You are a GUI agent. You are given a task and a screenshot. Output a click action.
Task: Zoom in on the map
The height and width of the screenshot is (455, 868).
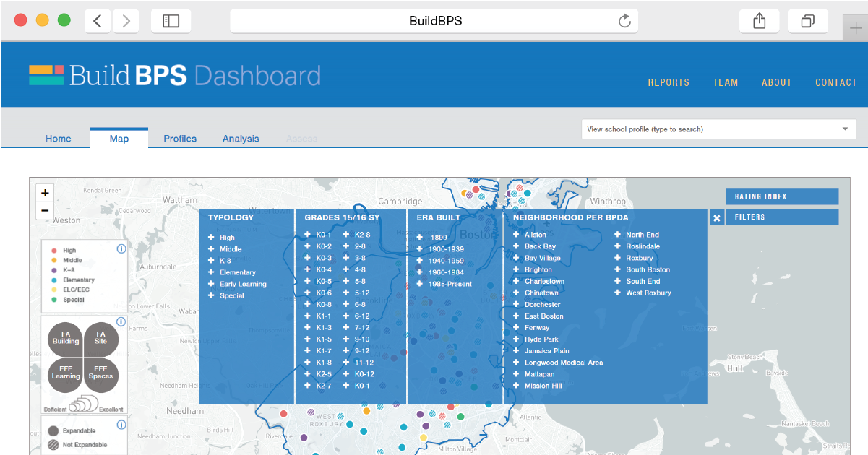pyautogui.click(x=45, y=193)
